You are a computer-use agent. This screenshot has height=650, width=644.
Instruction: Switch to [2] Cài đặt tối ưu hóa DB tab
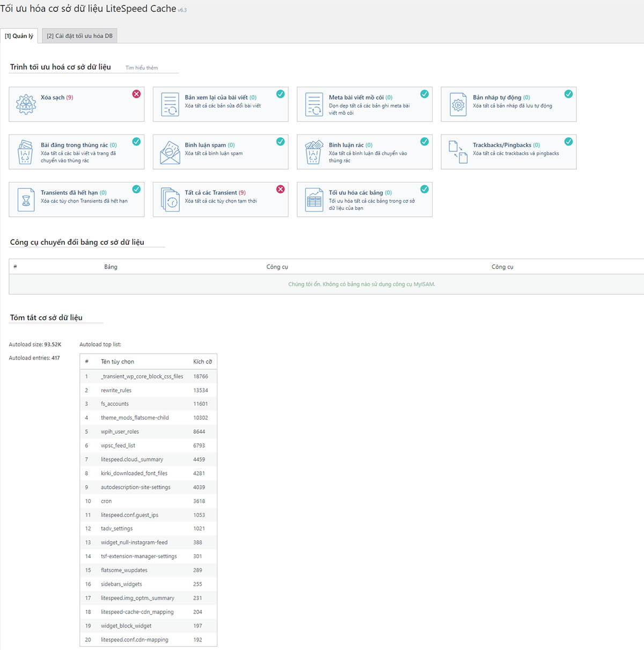pos(79,36)
